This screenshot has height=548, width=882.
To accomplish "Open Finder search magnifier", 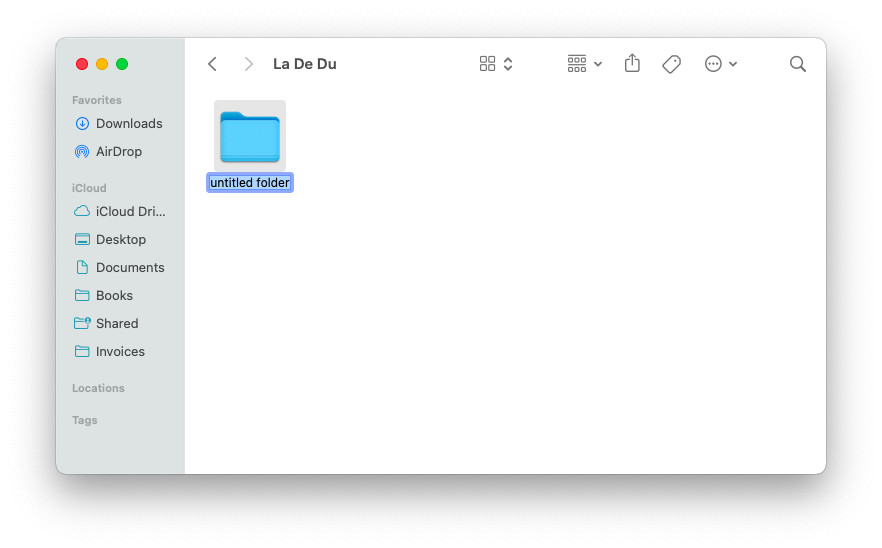I will pyautogui.click(x=798, y=64).
